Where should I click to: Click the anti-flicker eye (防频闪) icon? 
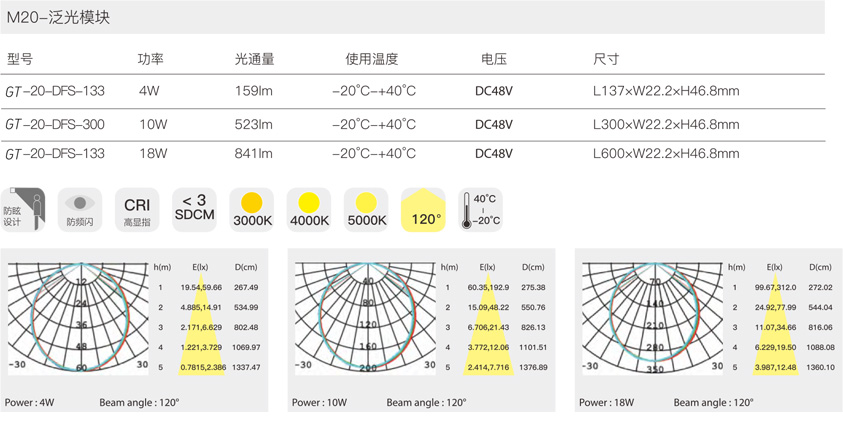click(81, 209)
